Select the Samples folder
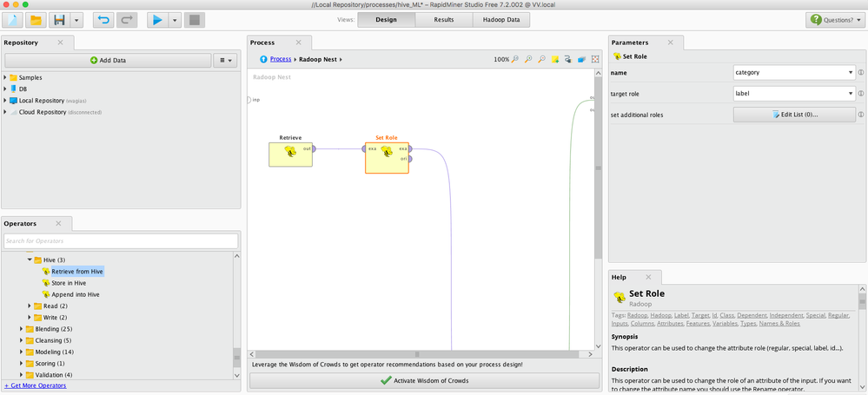 click(25, 77)
